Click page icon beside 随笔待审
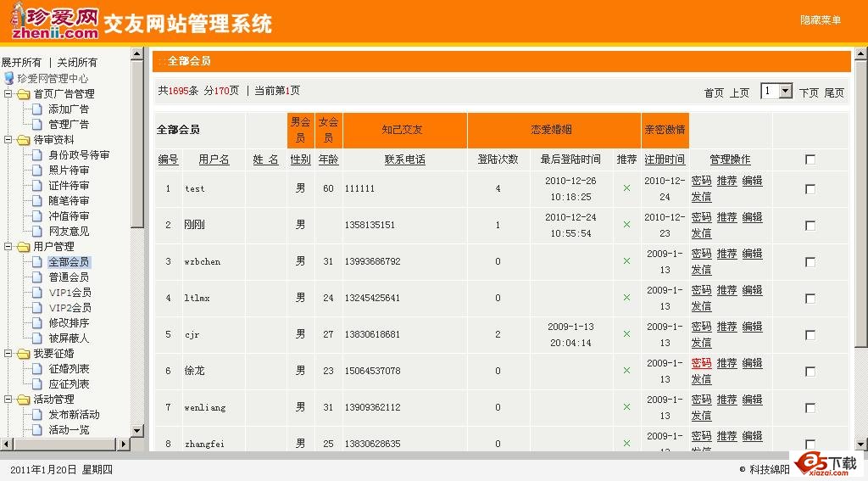Image resolution: width=868 pixels, height=481 pixels. [37, 200]
